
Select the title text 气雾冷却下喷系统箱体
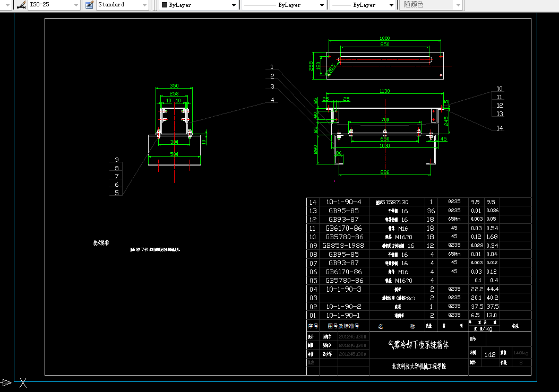click(418, 345)
